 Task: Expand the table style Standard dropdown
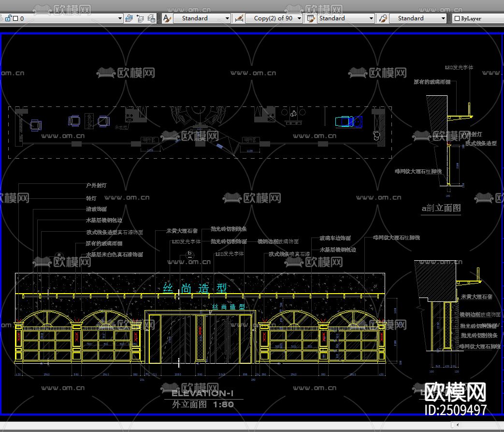pyautogui.click(x=371, y=18)
